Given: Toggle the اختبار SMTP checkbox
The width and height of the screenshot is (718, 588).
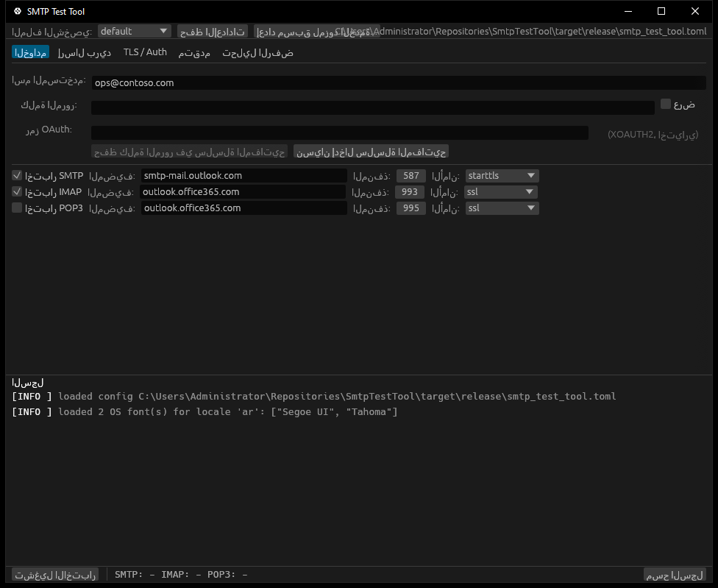Looking at the screenshot, I should click(x=17, y=175).
